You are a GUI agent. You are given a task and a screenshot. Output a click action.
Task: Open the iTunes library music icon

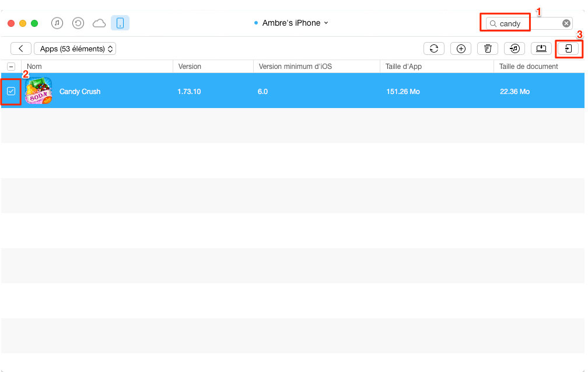pos(57,23)
